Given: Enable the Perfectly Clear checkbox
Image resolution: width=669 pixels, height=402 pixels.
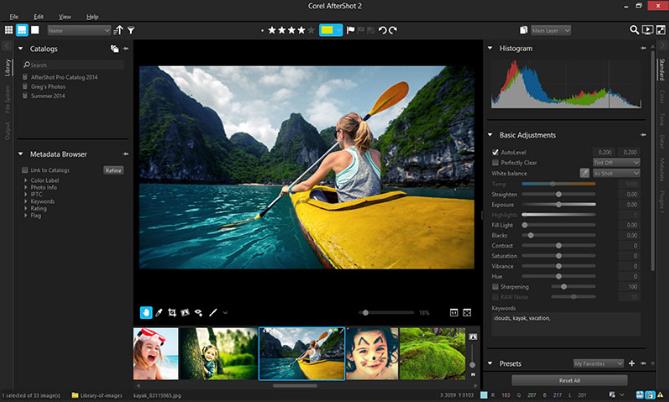Looking at the screenshot, I should tap(495, 161).
